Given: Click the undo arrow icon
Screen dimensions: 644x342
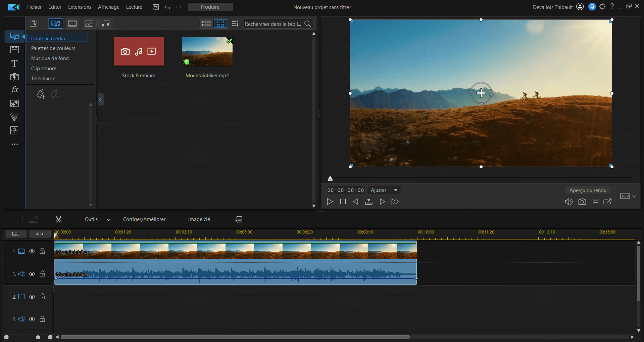Looking at the screenshot, I should pyautogui.click(x=167, y=7).
